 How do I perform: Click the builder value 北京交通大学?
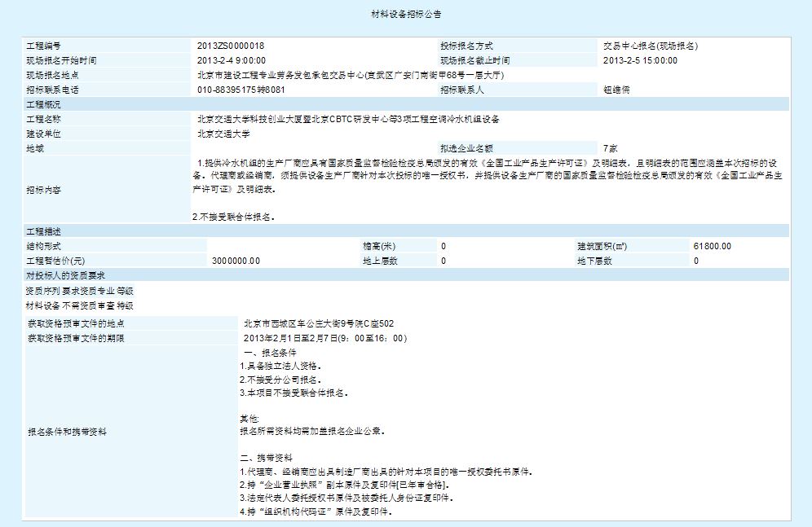pos(223,134)
